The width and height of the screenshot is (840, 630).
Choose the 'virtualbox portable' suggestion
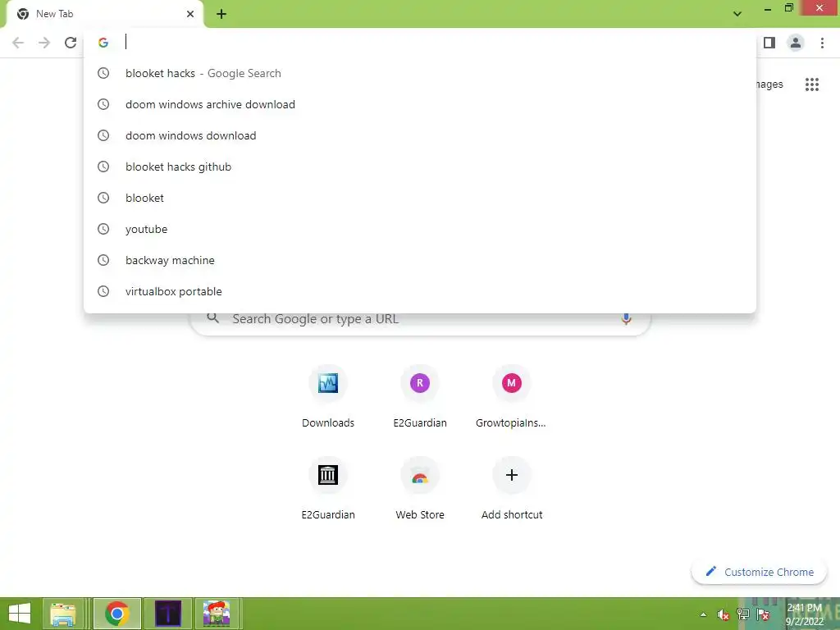pos(420,291)
